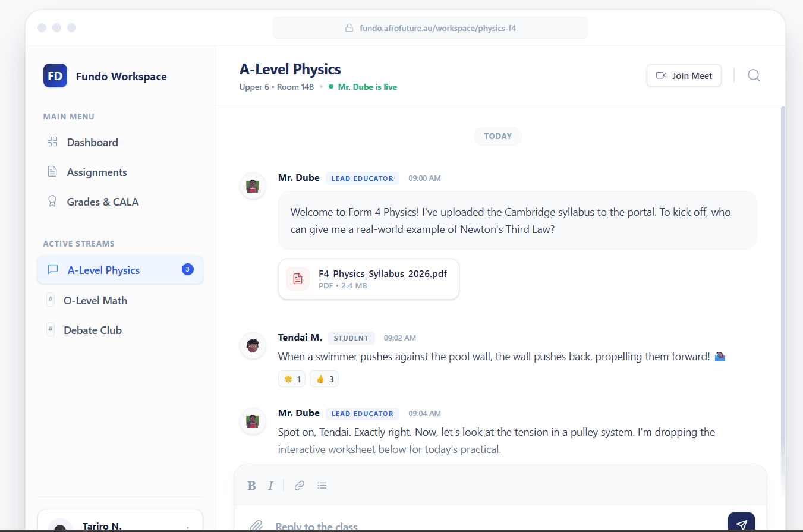Open the PDF file icon attachment
Image resolution: width=803 pixels, height=532 pixels.
click(298, 279)
